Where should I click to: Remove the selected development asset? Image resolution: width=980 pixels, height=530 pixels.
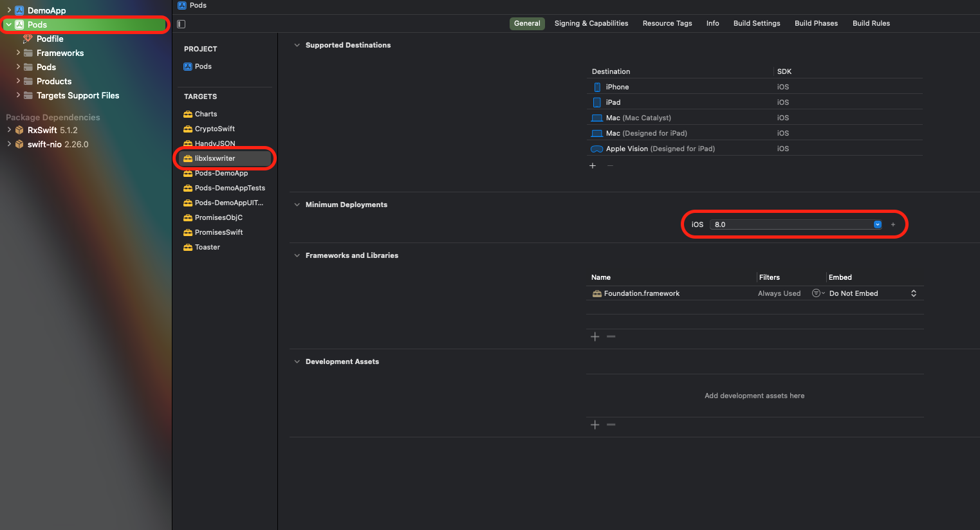coord(611,425)
